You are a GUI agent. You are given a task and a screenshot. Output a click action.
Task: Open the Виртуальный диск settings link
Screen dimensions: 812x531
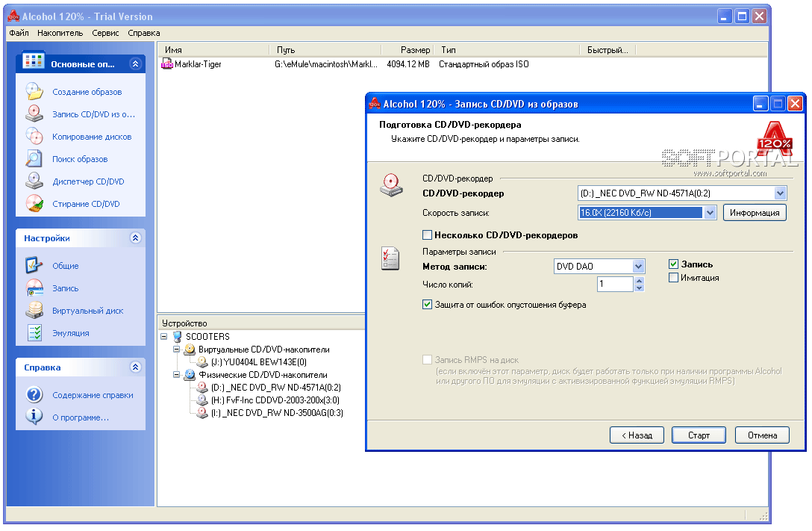coord(87,311)
